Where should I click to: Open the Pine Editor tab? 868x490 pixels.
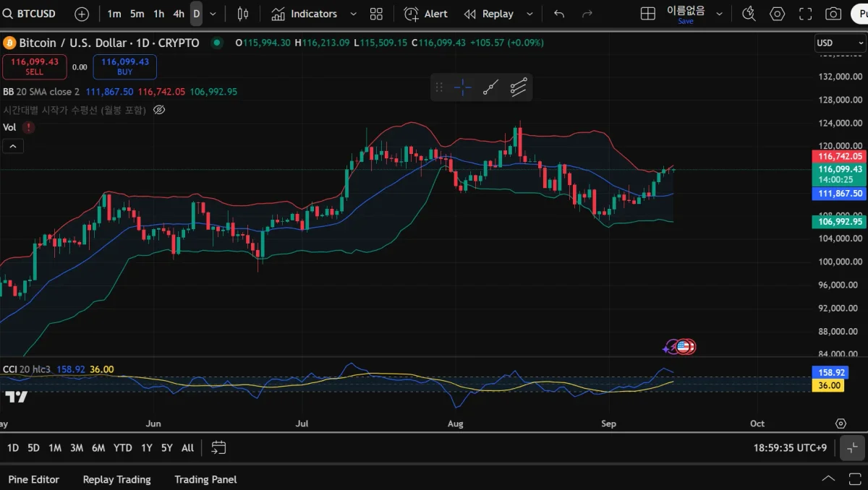pos(34,479)
